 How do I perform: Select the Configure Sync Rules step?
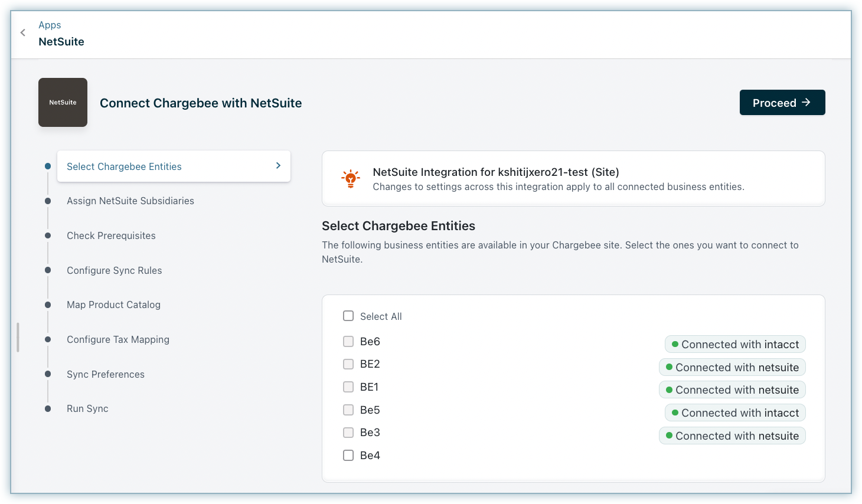pyautogui.click(x=114, y=270)
